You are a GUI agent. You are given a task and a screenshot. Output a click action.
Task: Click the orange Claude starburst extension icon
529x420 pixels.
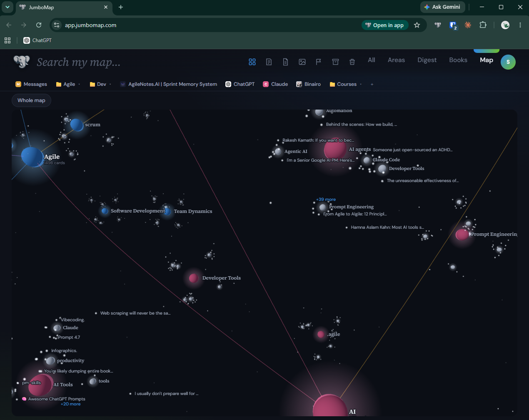(x=468, y=25)
